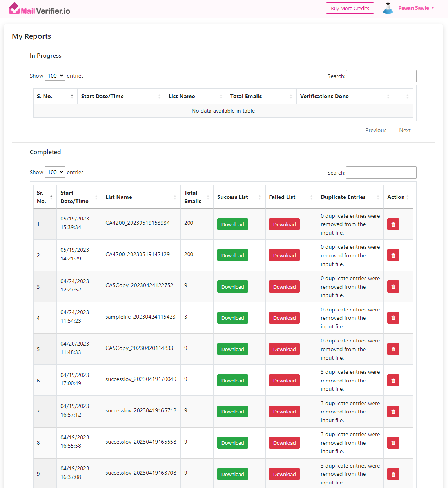Sort Completed table by Failed List
The height and width of the screenshot is (488, 448).
click(291, 197)
